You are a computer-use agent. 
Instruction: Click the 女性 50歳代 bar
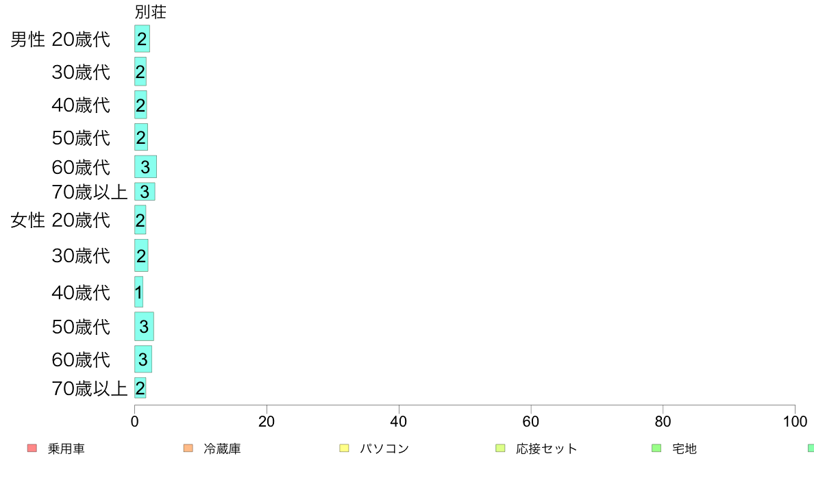pos(145,327)
